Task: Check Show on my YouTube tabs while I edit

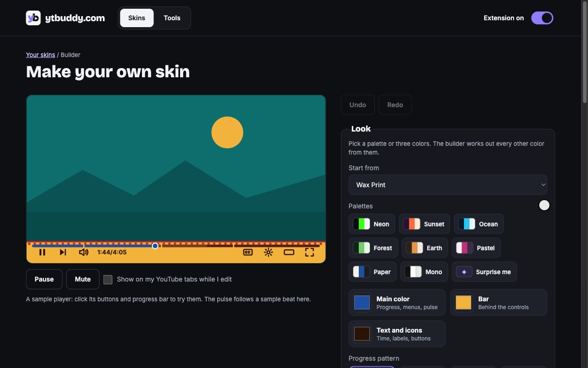Action: pos(108,280)
